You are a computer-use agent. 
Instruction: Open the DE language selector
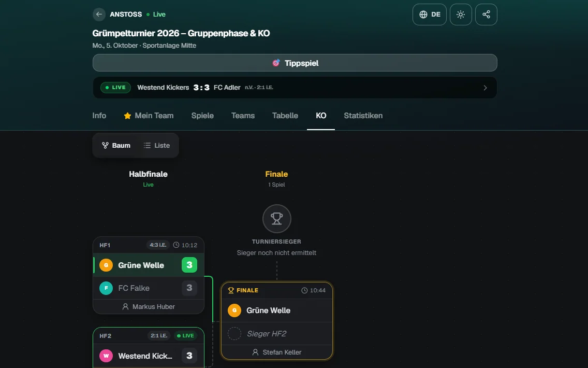tap(430, 15)
